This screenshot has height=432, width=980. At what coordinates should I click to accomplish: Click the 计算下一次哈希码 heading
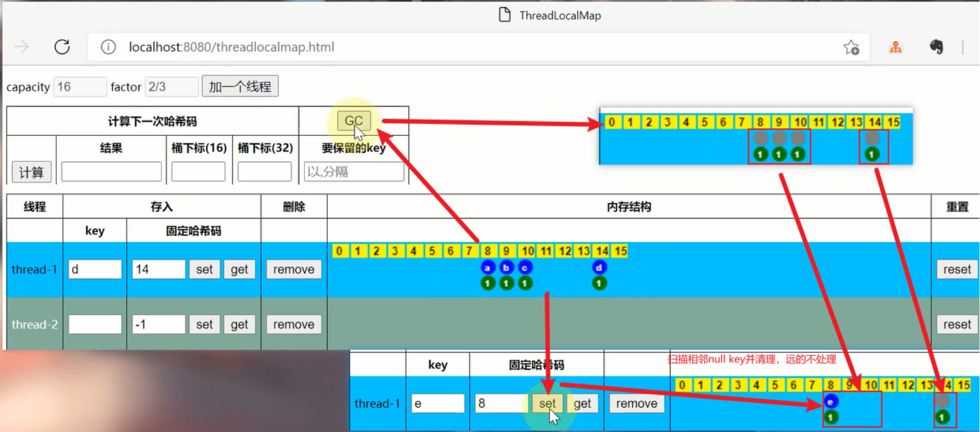(152, 122)
